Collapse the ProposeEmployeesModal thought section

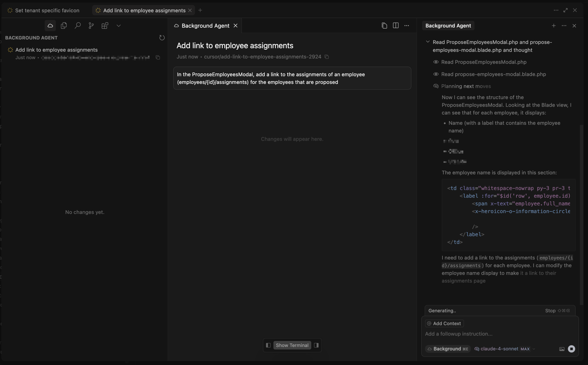(428, 42)
